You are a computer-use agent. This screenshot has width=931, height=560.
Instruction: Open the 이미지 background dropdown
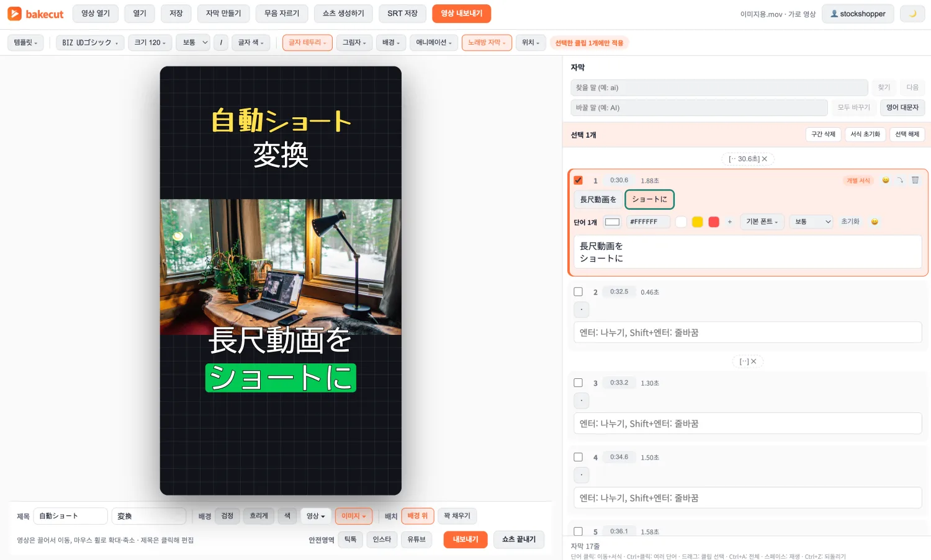tap(354, 516)
